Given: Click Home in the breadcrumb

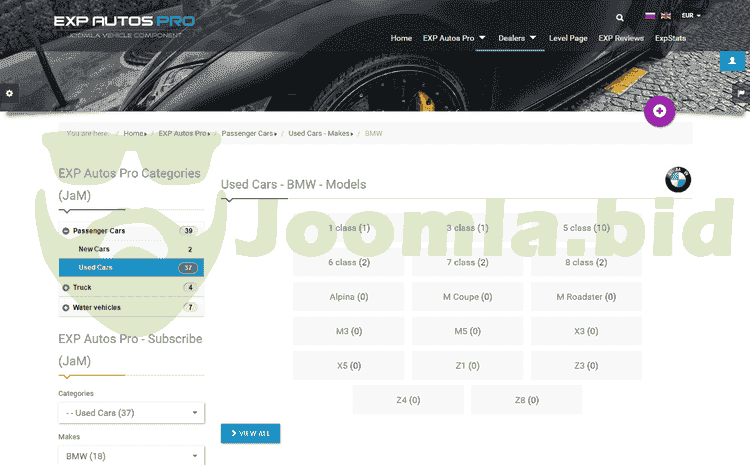Looking at the screenshot, I should click(133, 133).
